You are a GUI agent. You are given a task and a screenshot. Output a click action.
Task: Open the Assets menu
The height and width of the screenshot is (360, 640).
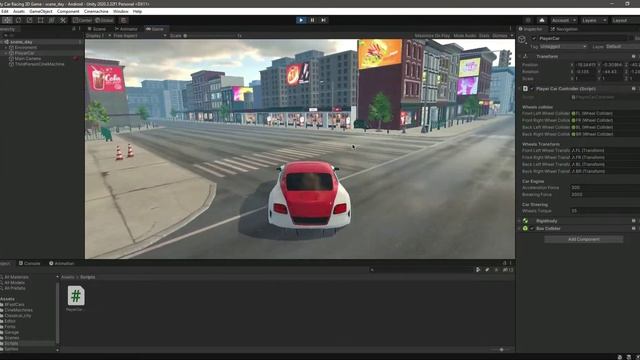[x=19, y=11]
